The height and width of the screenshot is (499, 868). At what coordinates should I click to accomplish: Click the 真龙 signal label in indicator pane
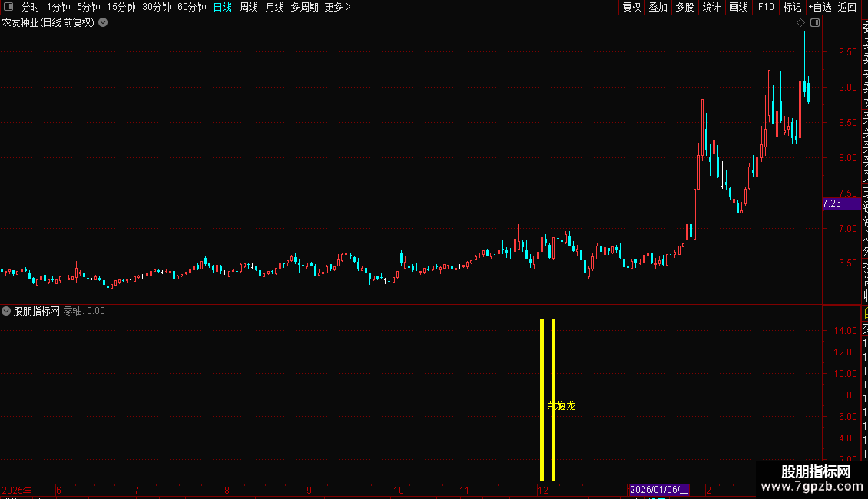(x=561, y=405)
